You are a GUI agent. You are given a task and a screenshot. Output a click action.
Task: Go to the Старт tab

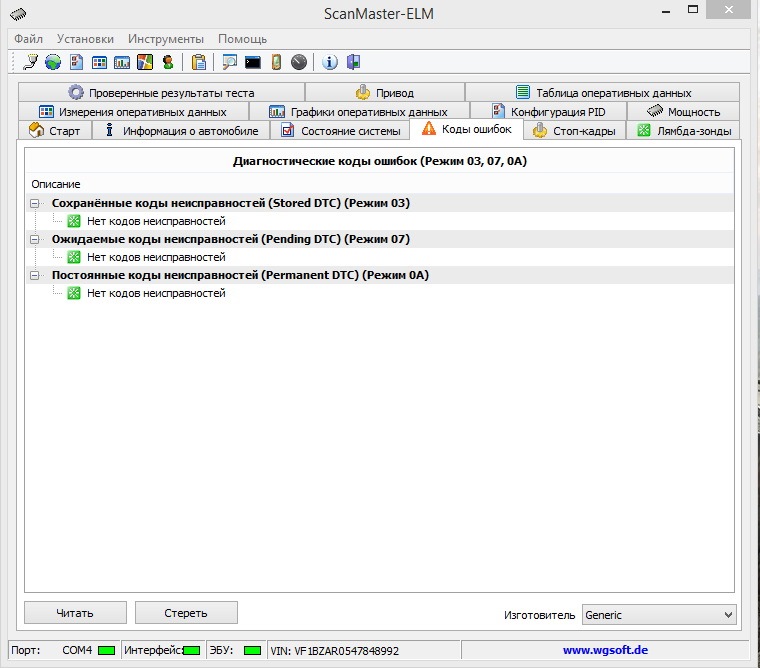tap(55, 130)
